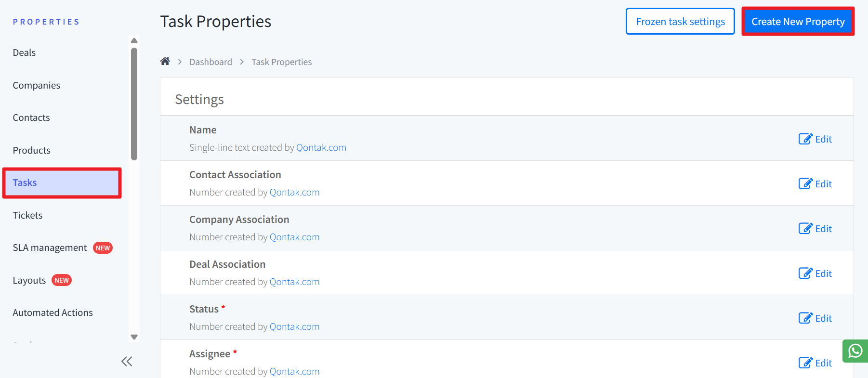Open Products properties

[32, 151]
